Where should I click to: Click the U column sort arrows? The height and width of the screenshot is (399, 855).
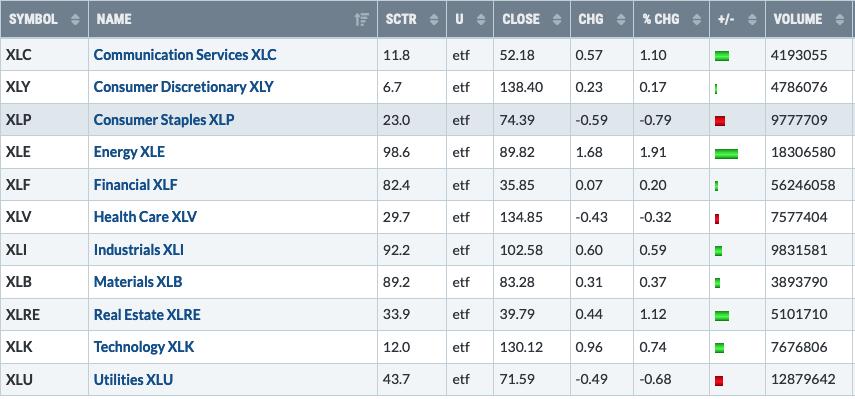click(x=481, y=20)
